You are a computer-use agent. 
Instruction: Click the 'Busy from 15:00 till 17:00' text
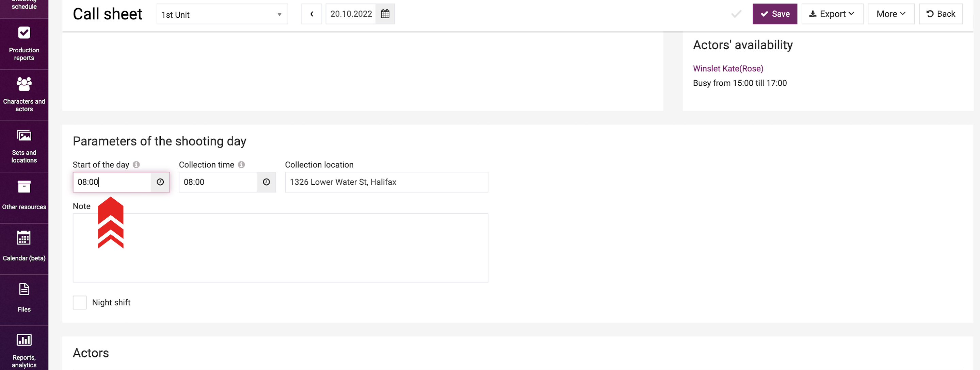[740, 83]
